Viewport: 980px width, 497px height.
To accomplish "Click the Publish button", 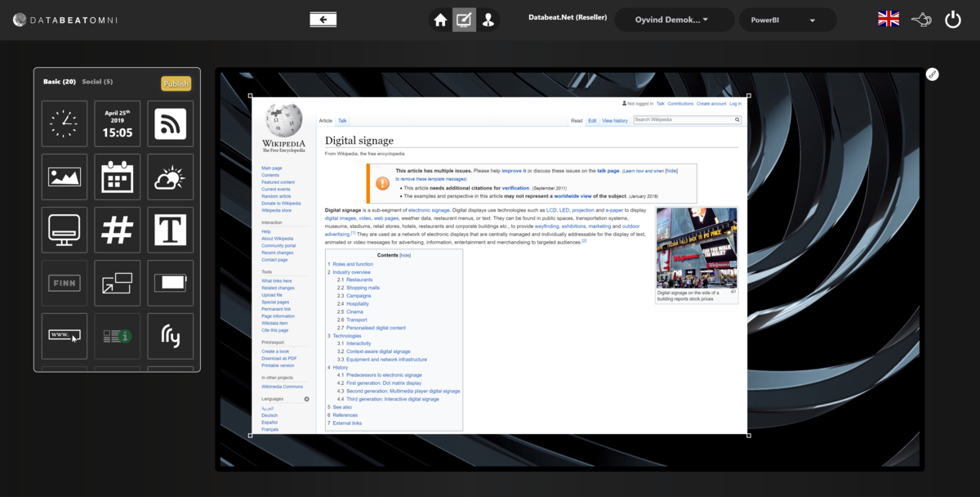I will pyautogui.click(x=176, y=83).
